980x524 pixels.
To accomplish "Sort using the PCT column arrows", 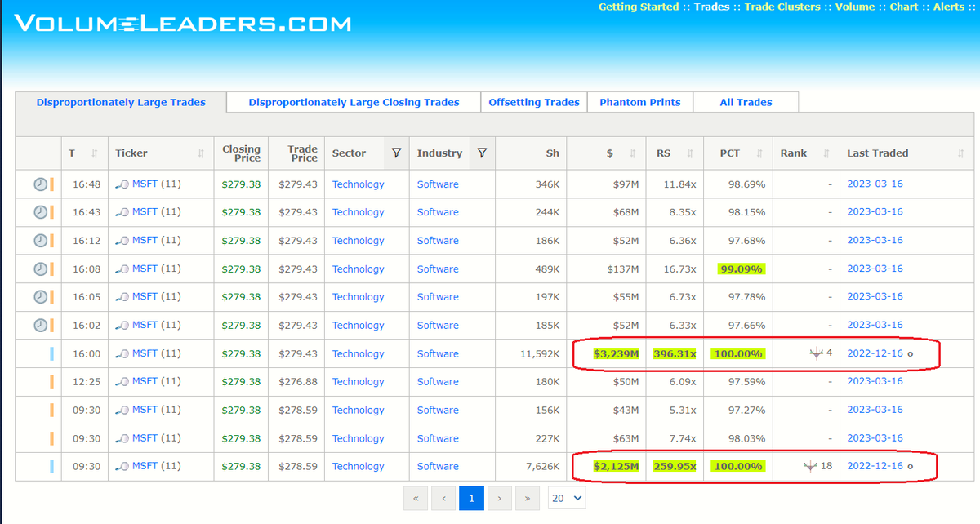I will [759, 153].
